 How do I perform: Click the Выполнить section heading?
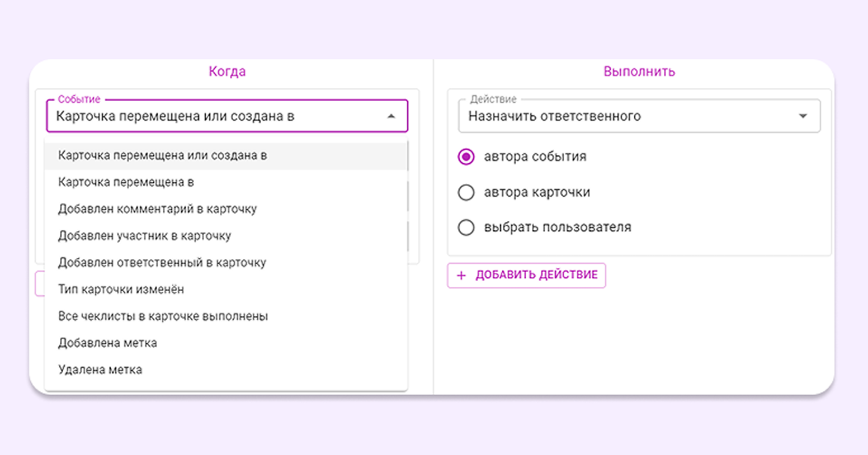coord(639,72)
